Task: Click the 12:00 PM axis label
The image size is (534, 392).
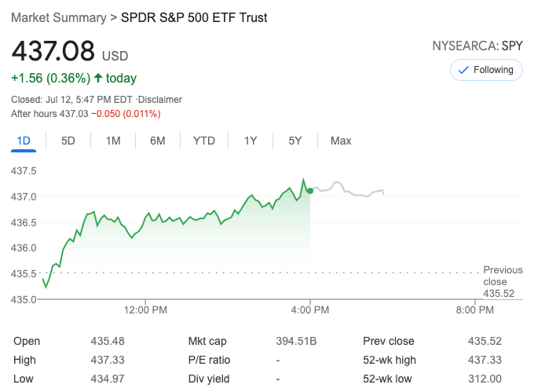Action: coord(145,310)
